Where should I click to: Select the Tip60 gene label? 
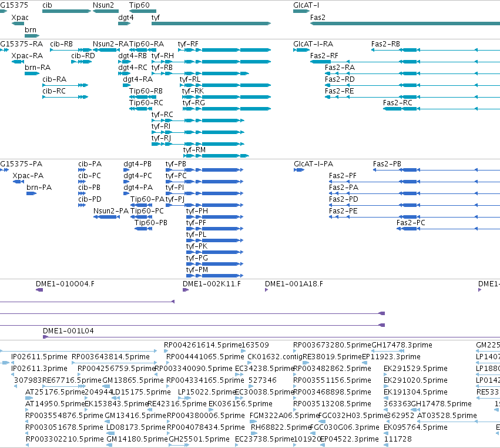[139, 5]
